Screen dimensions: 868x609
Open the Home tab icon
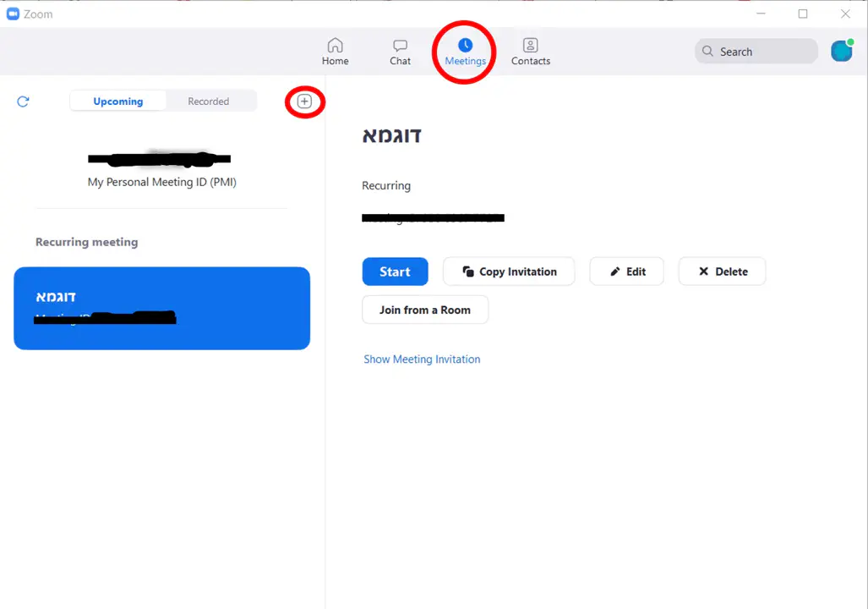[x=336, y=46]
